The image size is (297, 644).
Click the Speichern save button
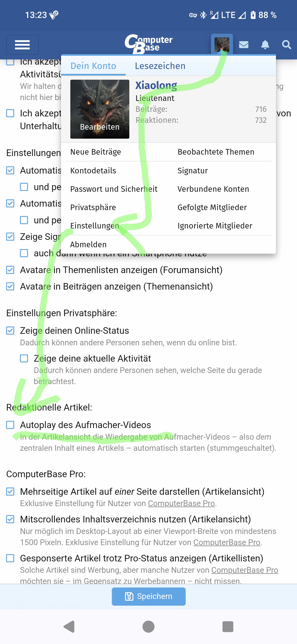[x=148, y=596]
